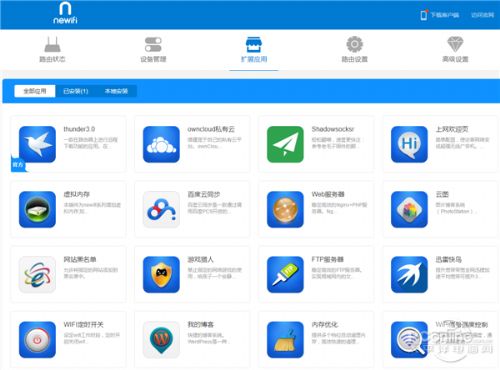Select the owncloud私有云 title text

click(211, 129)
